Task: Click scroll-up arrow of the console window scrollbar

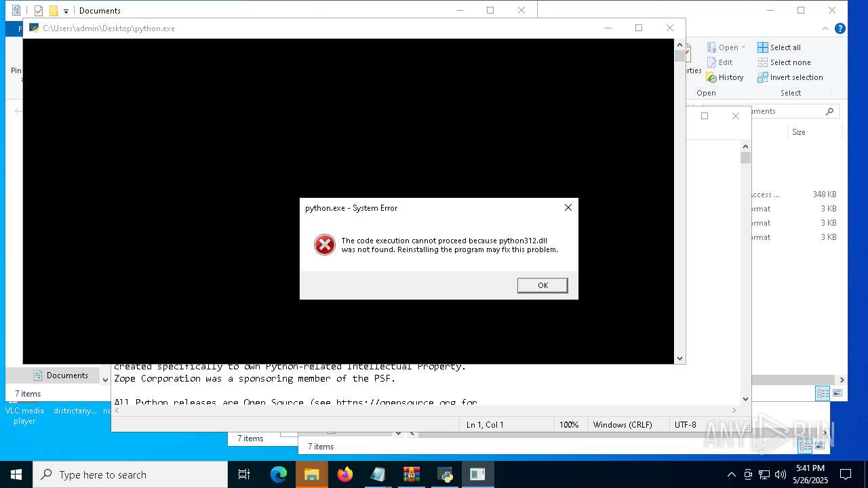Action: [x=679, y=44]
